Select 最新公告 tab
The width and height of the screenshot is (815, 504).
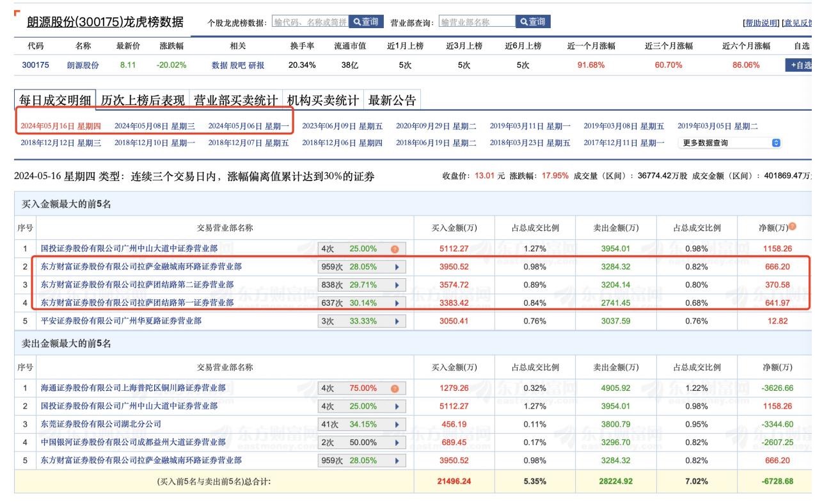point(392,100)
